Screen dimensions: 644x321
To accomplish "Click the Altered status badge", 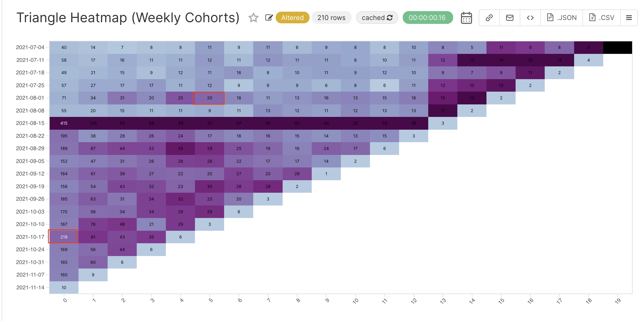I will [292, 17].
